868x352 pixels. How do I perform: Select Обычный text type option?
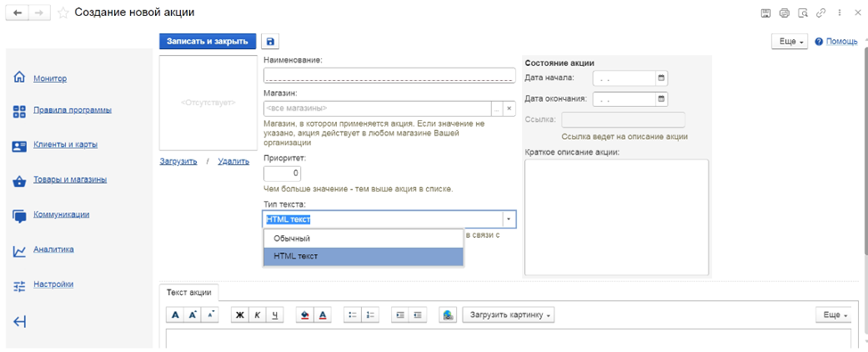pyautogui.click(x=363, y=239)
